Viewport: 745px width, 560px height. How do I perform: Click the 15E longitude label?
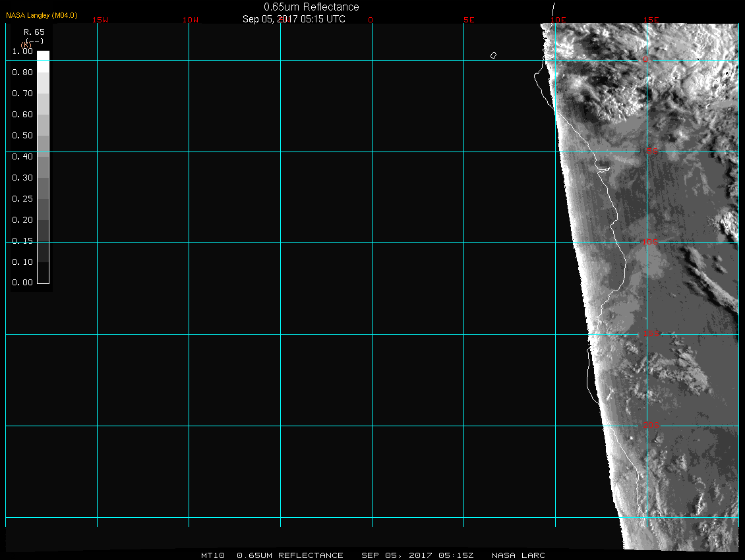point(651,20)
